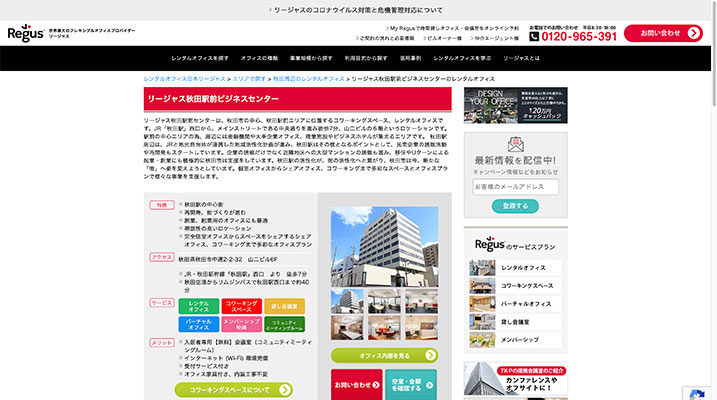The width and height of the screenshot is (717, 400).
Task: Open 事業規模から探す menu
Action: coord(311,59)
